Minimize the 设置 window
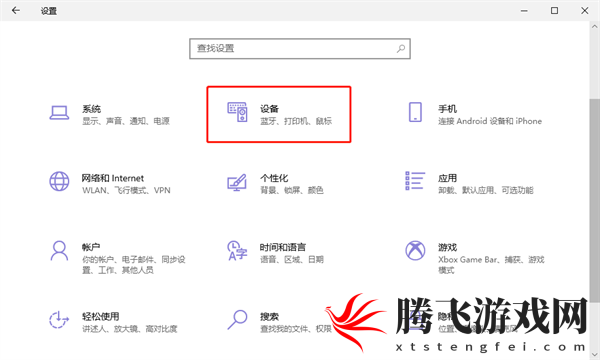The image size is (600, 360). (x=524, y=11)
